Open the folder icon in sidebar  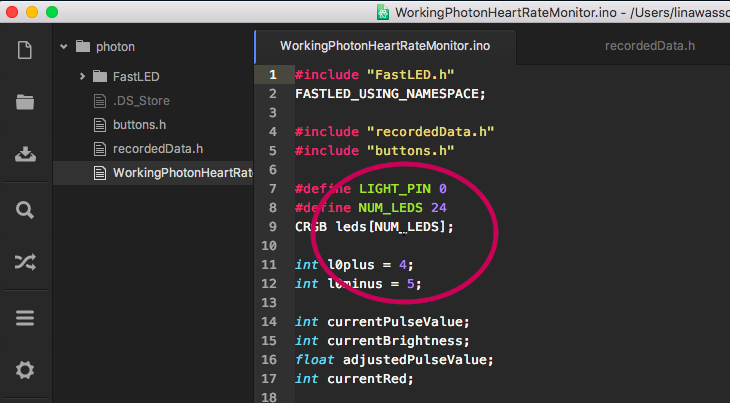(x=25, y=102)
